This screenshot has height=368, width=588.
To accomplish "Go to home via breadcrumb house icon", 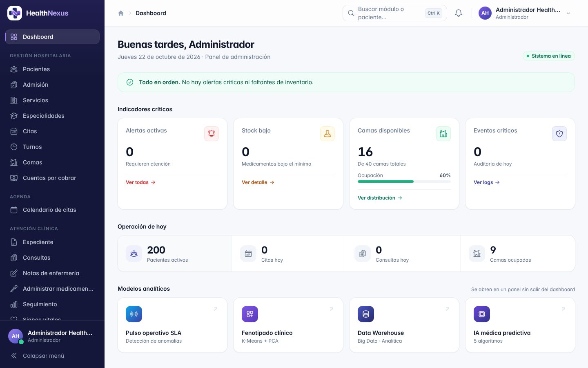I will point(121,13).
